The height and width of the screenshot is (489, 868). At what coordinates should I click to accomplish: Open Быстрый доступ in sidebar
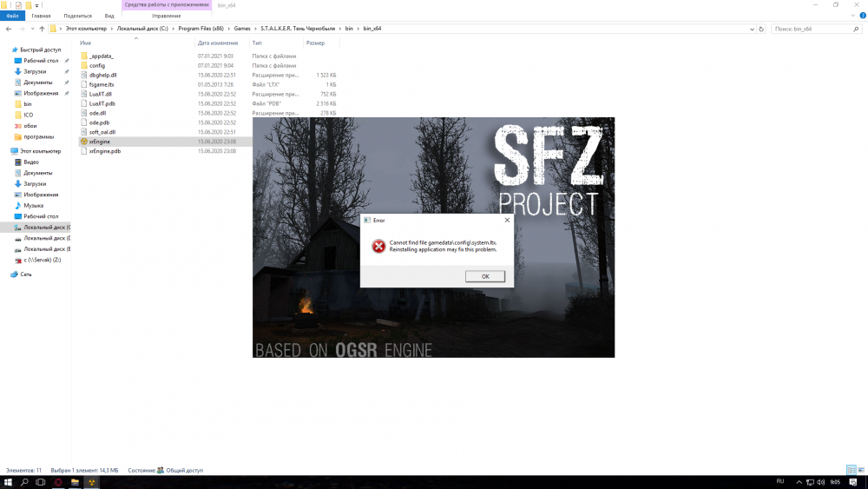point(40,50)
